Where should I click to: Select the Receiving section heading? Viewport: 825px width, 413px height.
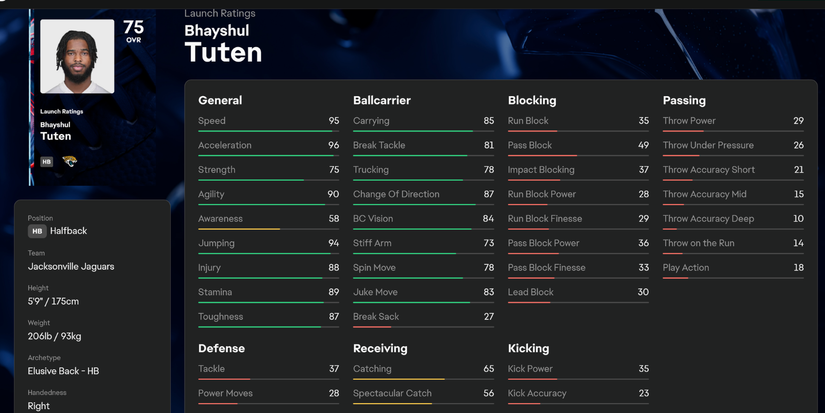coord(380,348)
